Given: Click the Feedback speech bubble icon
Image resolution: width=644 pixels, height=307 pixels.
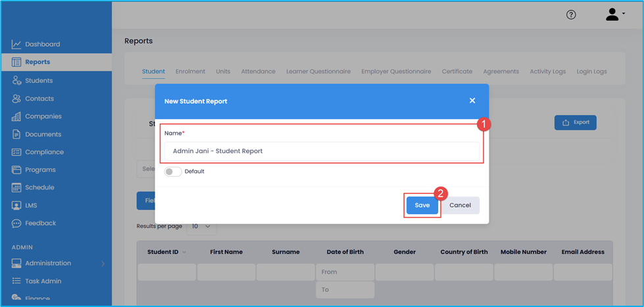Looking at the screenshot, I should (16, 224).
